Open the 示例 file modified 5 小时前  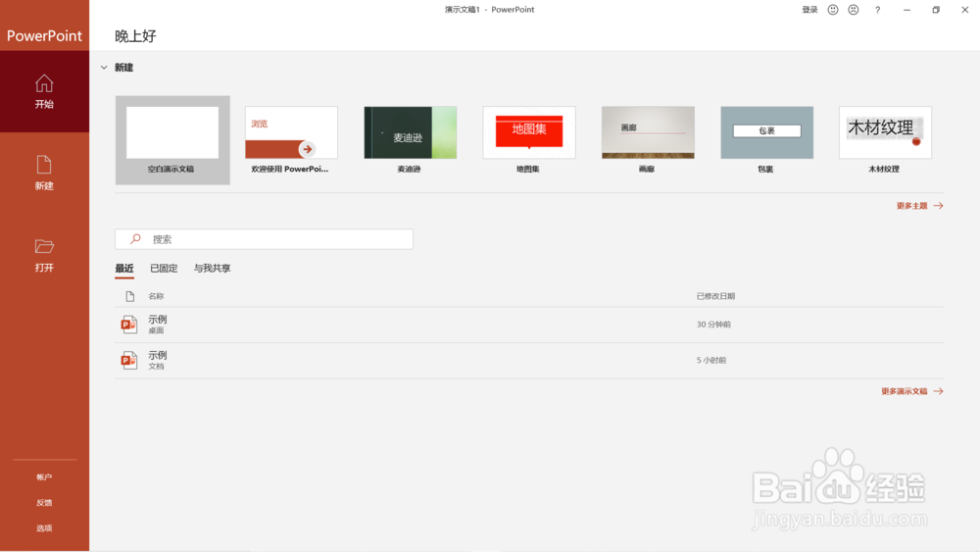(529, 360)
